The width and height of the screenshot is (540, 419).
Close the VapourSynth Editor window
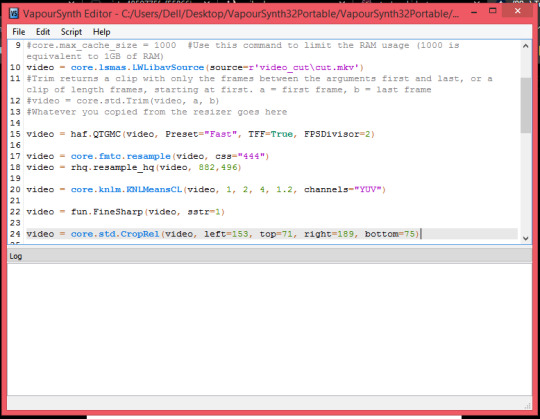click(x=518, y=11)
